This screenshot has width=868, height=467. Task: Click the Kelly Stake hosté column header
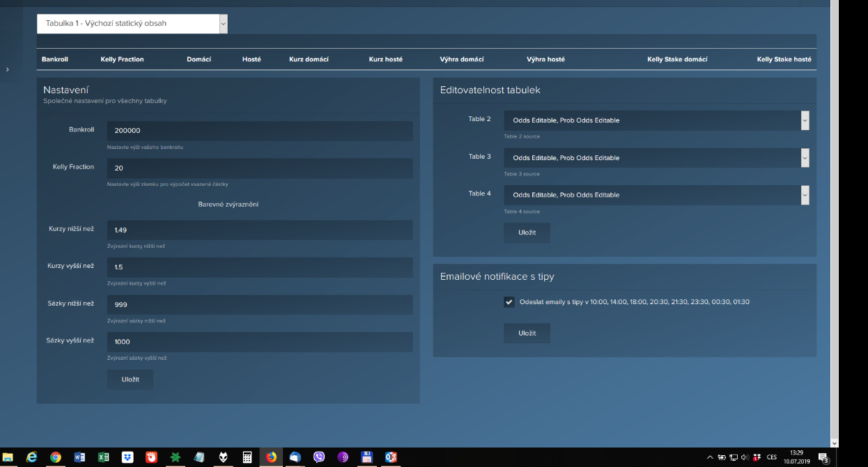point(784,59)
